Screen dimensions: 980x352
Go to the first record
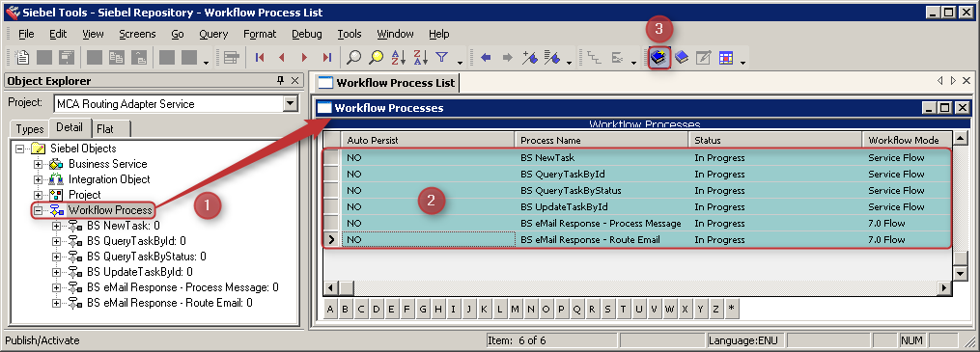[x=260, y=58]
